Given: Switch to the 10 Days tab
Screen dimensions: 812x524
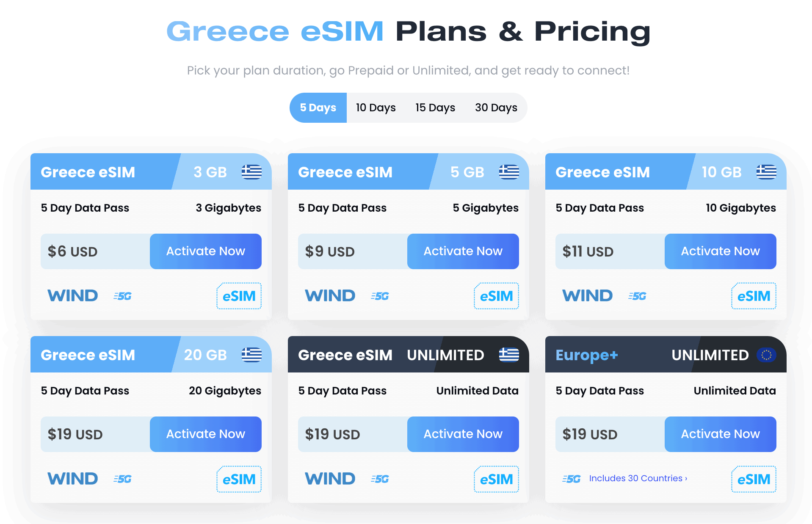Looking at the screenshot, I should pos(375,108).
